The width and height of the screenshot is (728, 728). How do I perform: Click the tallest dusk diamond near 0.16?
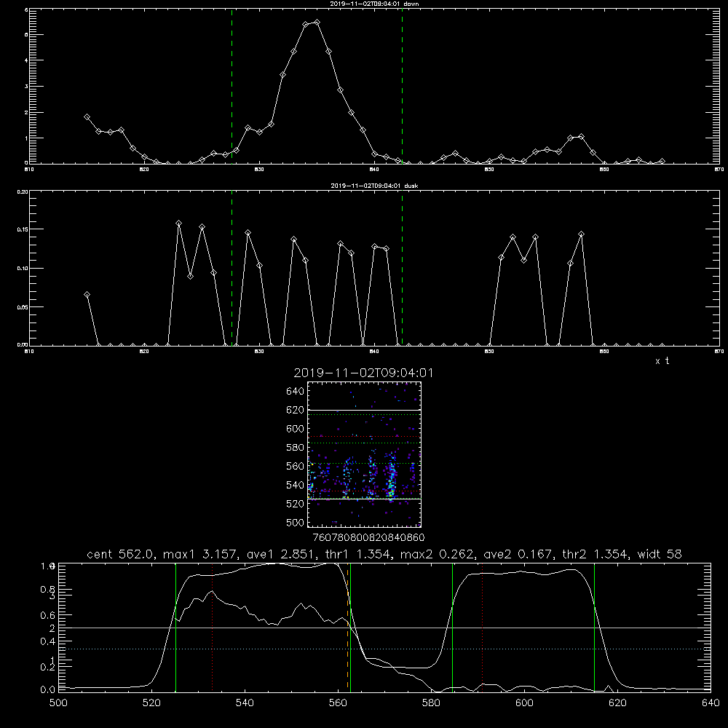tap(179, 223)
